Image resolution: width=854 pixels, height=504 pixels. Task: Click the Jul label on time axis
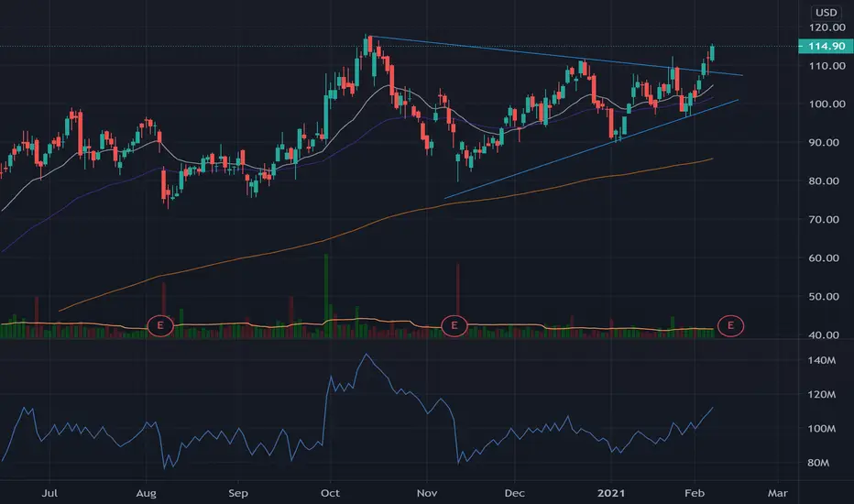click(49, 493)
